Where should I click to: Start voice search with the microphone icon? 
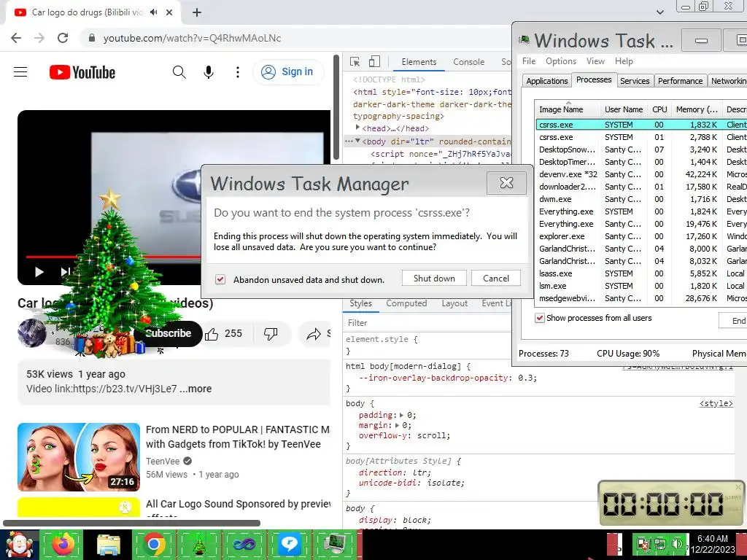[x=208, y=72]
